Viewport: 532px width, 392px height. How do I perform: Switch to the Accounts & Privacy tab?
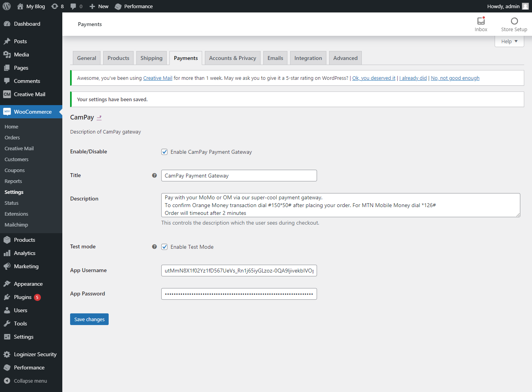pos(233,58)
